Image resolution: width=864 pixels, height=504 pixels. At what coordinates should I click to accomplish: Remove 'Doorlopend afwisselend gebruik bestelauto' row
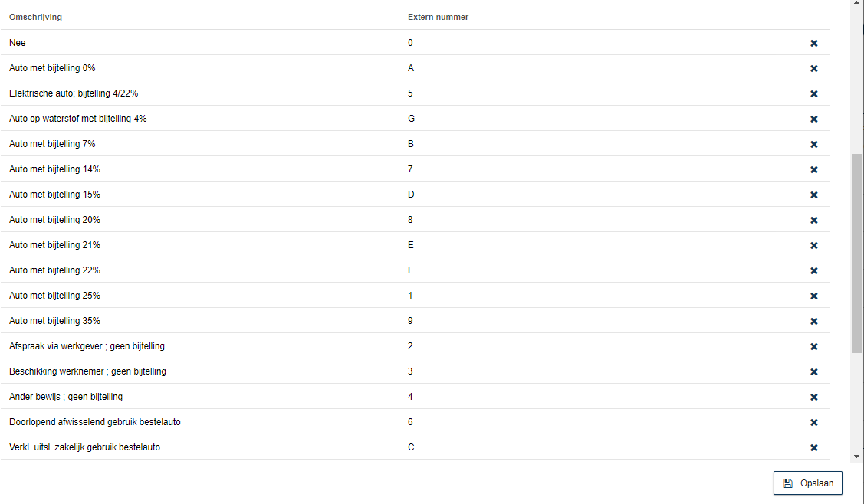[x=814, y=423]
